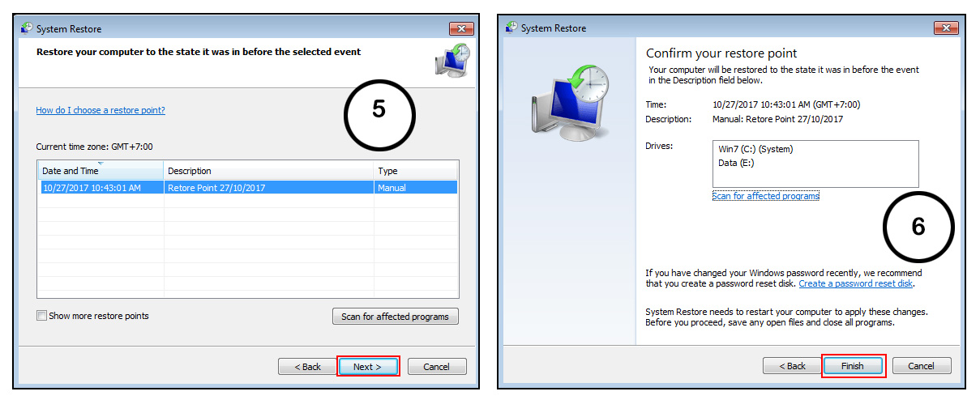The width and height of the screenshot is (980, 400).
Task: Open Scan for affected programs link in right window
Action: tap(766, 196)
